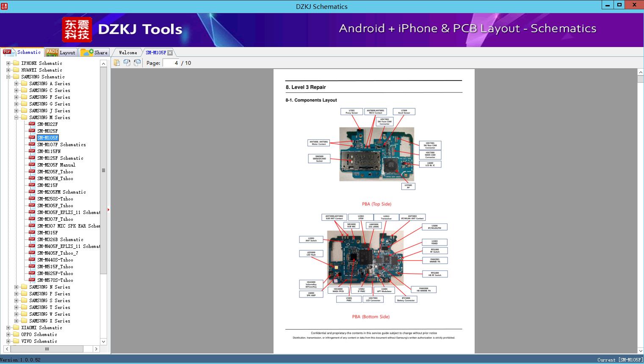This screenshot has height=364, width=644.
Task: Select SM-M205FM Schematic tree item
Action: pos(61,192)
